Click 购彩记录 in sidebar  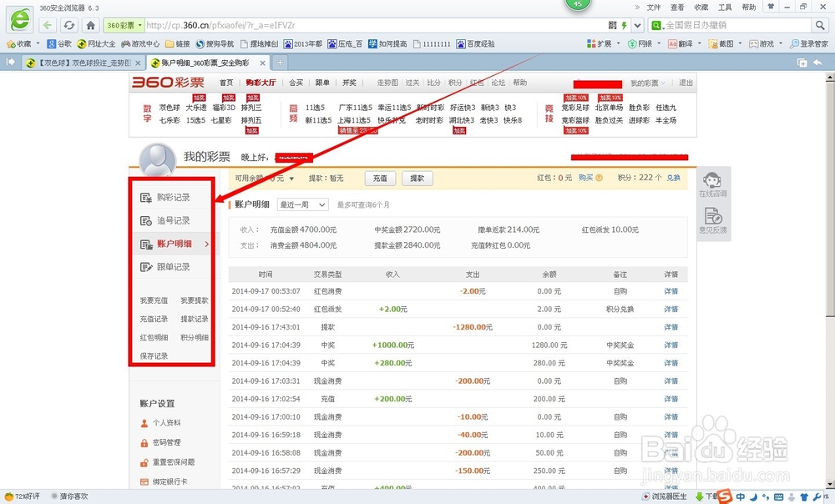pyautogui.click(x=174, y=198)
